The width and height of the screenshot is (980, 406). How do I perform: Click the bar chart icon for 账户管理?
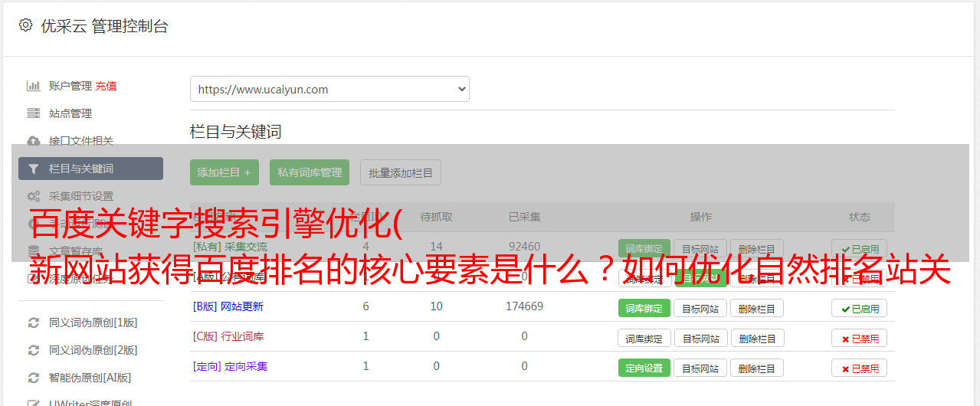(x=33, y=86)
